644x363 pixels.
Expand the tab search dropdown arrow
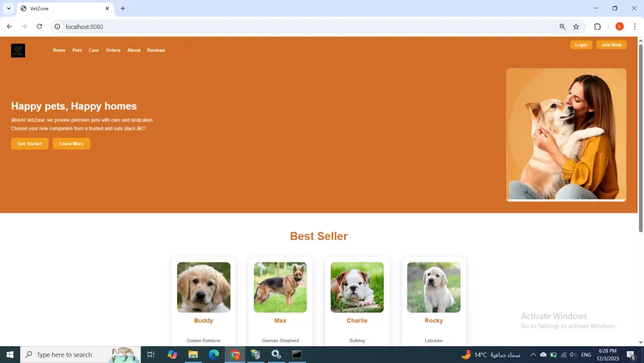(8, 8)
